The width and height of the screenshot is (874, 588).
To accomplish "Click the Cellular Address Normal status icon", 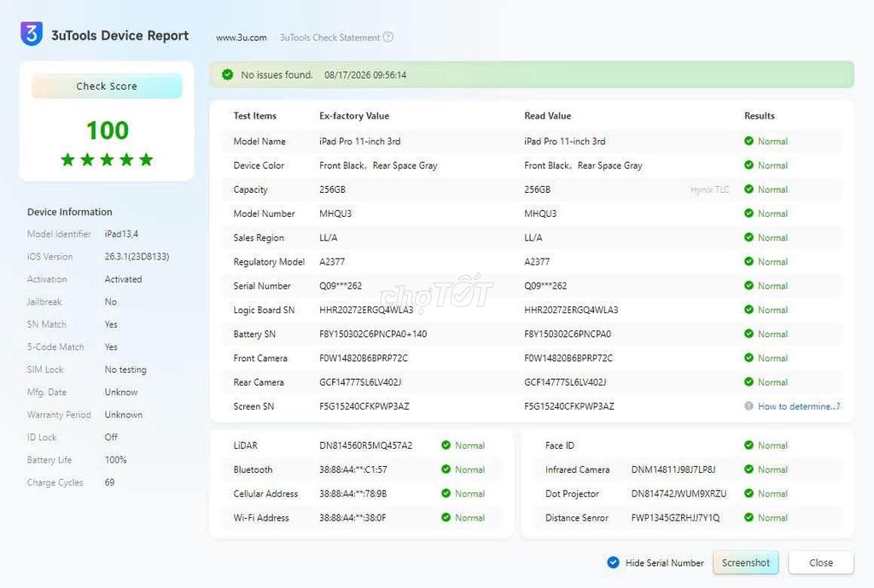I will (446, 493).
